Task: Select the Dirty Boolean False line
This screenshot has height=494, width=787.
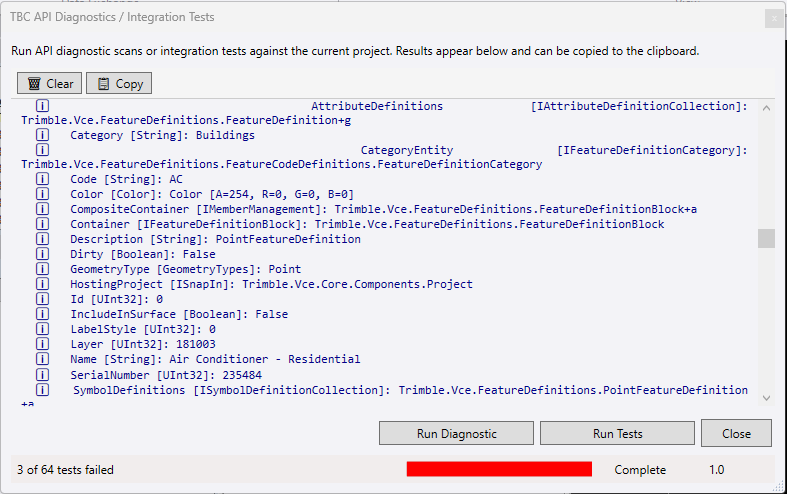Action: coord(143,254)
